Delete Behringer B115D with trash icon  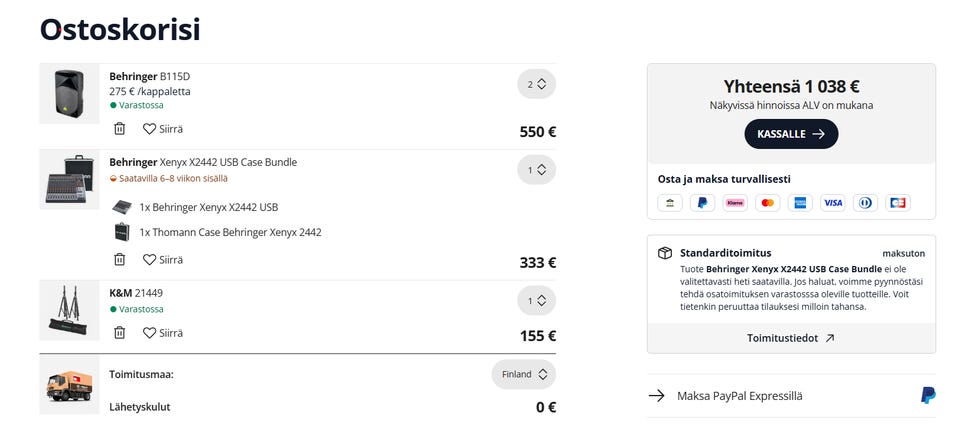pyautogui.click(x=119, y=129)
